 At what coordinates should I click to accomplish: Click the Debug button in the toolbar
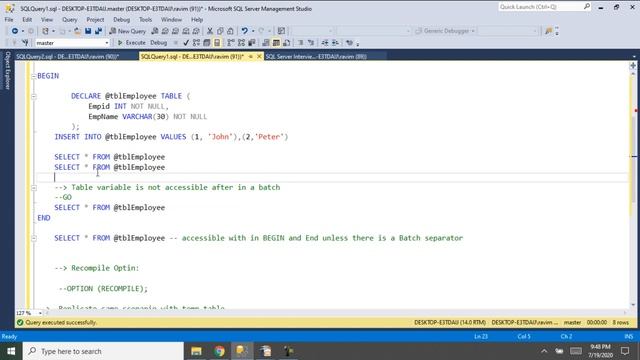(x=159, y=42)
